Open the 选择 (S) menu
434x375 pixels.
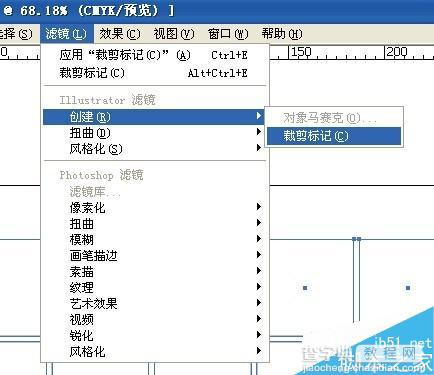click(17, 34)
